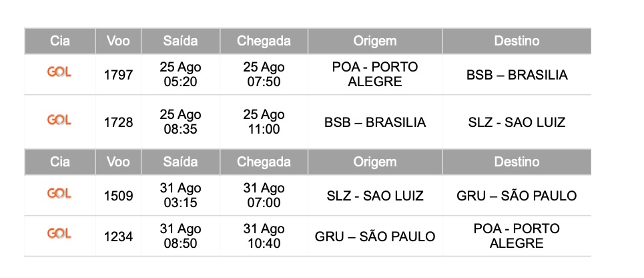The height and width of the screenshot is (278, 644).
Task: Click the GOL logo for flight 1797
Action: (59, 72)
